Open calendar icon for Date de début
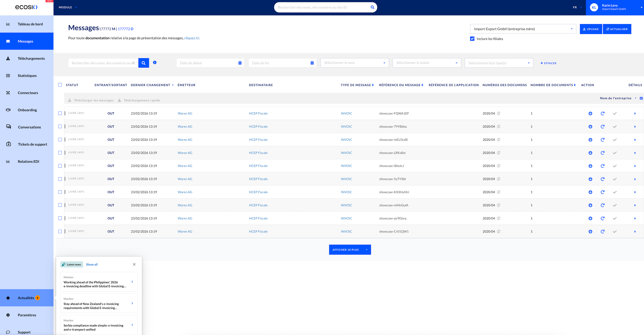The width and height of the screenshot is (644, 335). 240,63
